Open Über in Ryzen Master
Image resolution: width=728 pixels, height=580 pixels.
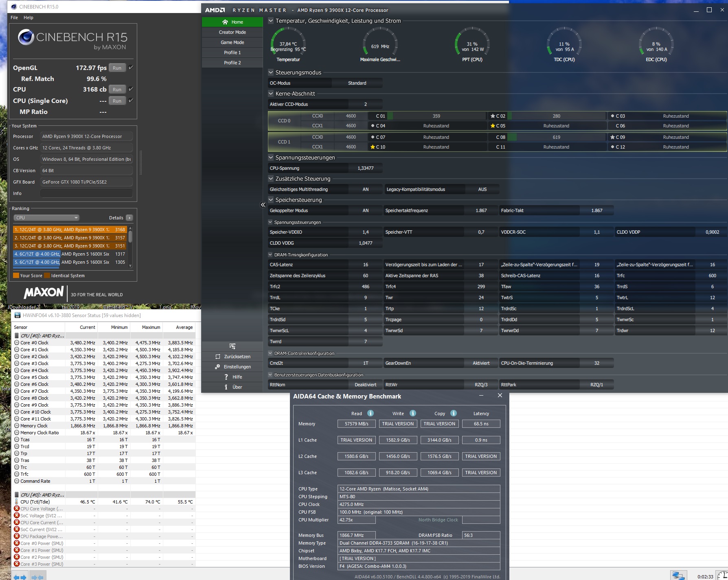232,387
